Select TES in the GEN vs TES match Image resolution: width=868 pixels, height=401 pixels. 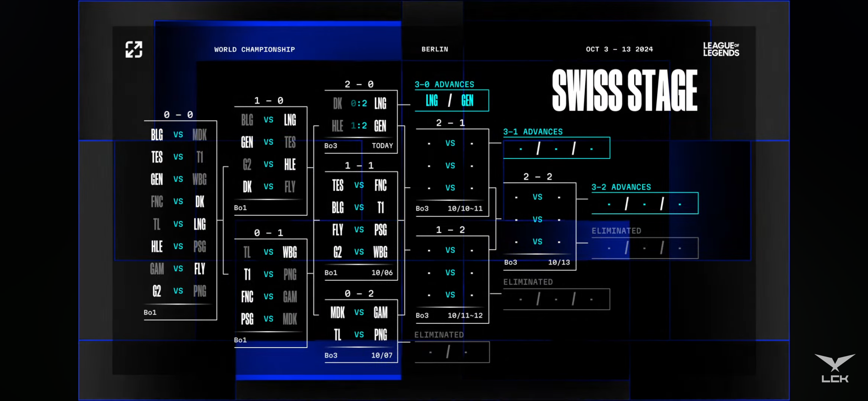point(290,142)
